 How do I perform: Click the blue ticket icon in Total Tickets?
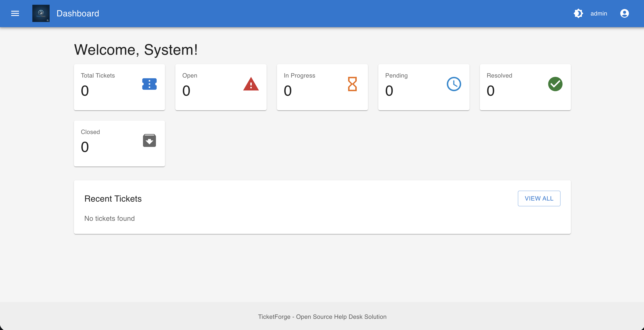click(149, 84)
